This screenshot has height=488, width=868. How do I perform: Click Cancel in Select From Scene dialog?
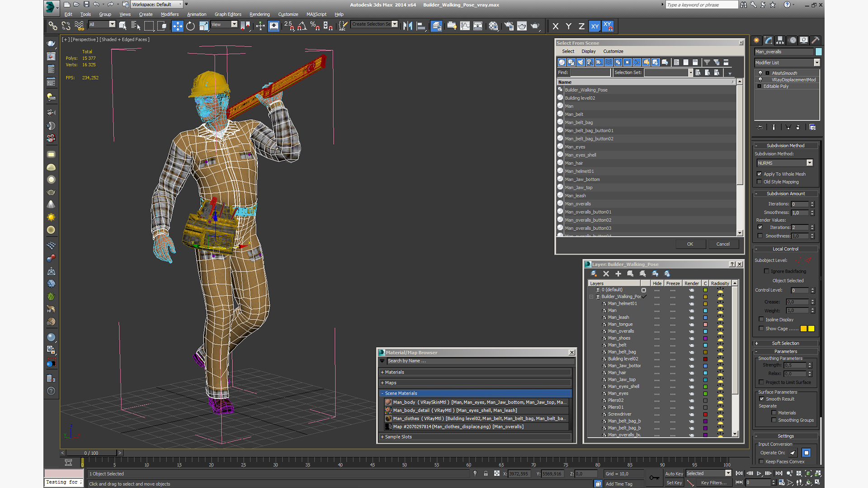(722, 244)
